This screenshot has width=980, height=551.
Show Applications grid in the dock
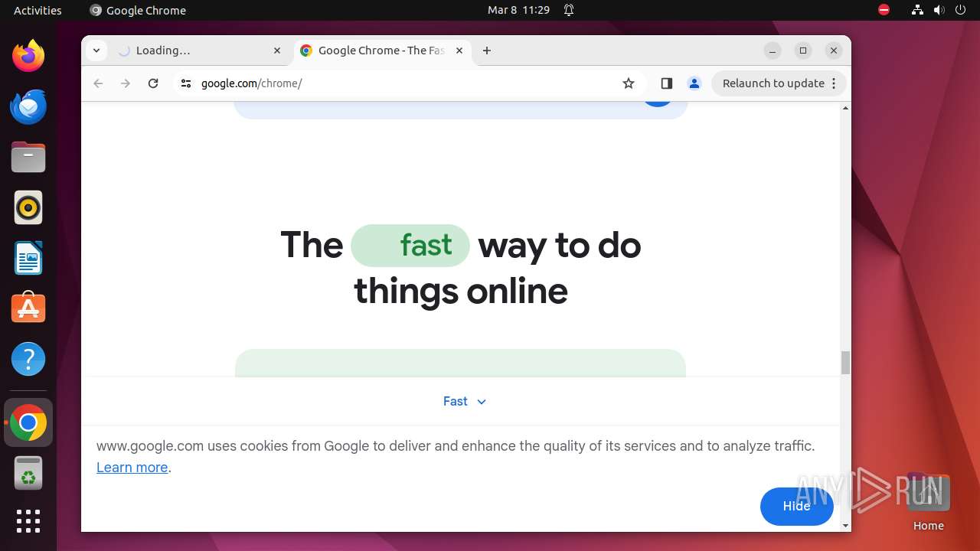(28, 521)
